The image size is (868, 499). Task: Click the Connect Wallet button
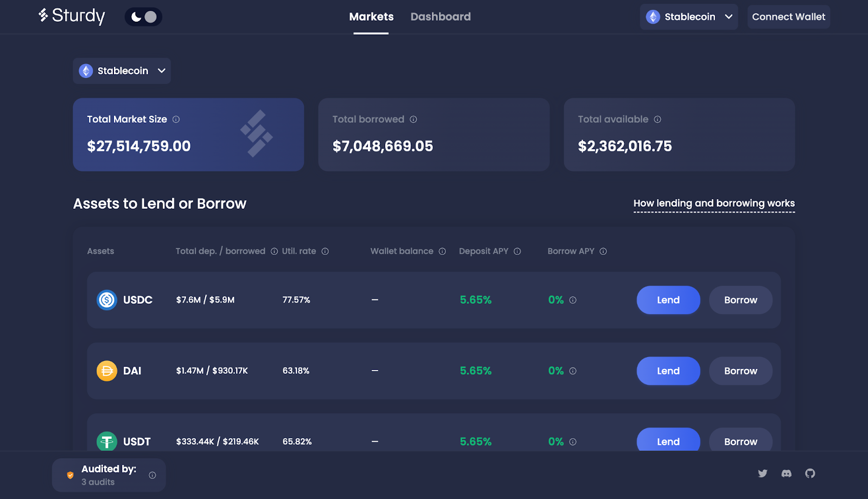(789, 17)
